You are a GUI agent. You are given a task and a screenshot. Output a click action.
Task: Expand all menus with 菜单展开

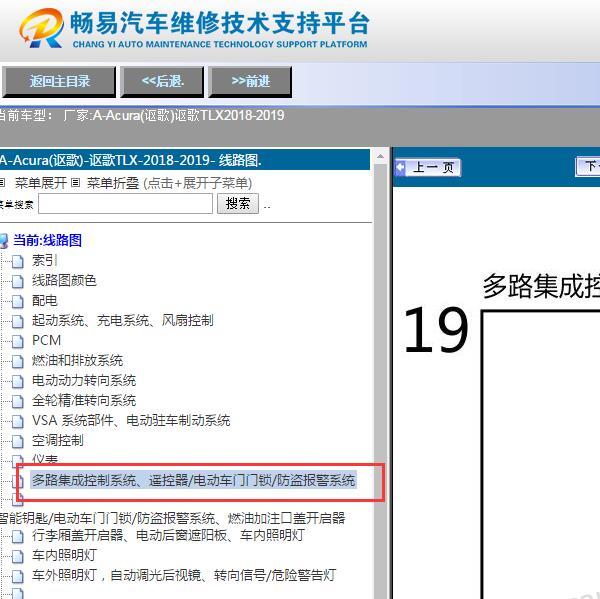click(x=41, y=183)
